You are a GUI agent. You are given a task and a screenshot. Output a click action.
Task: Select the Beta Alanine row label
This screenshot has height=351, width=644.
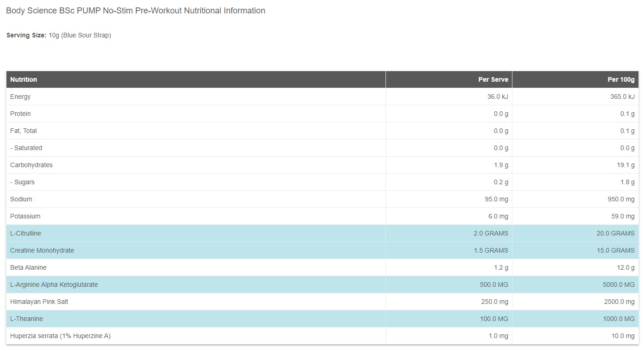[28, 267]
